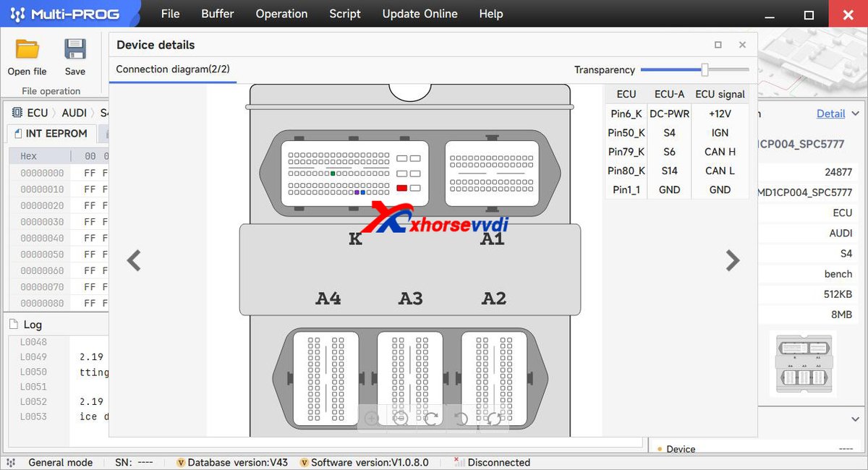Select the Pin50_K cell

(626, 133)
